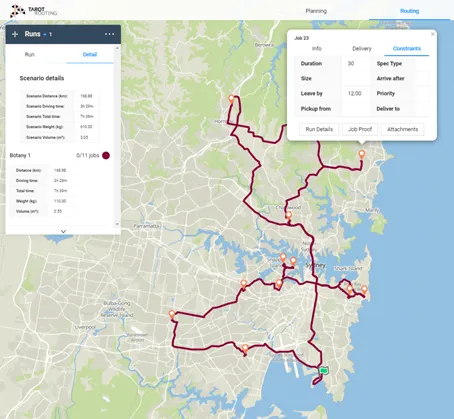
Task: Select the map pin near Chatswood
Action: tap(289, 216)
